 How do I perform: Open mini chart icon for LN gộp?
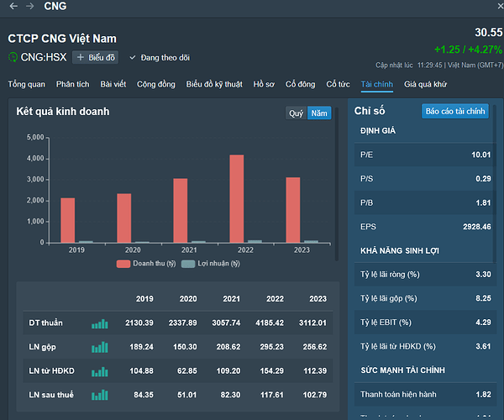click(100, 348)
